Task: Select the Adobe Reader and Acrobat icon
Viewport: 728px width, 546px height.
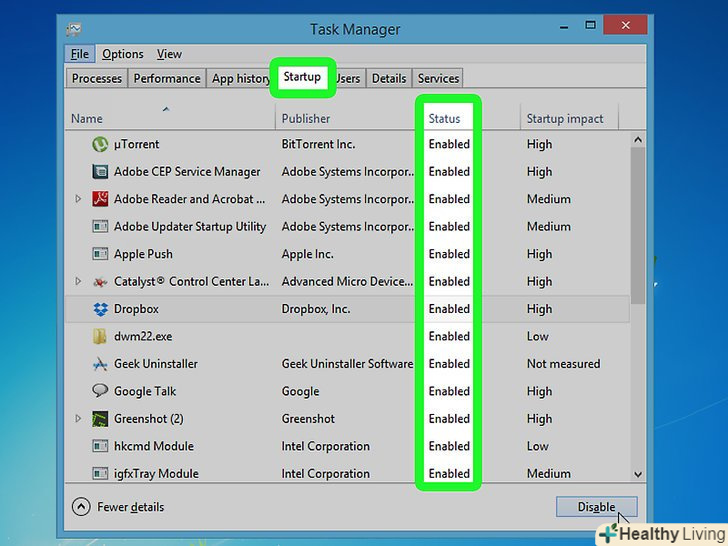Action: pyautogui.click(x=100, y=199)
